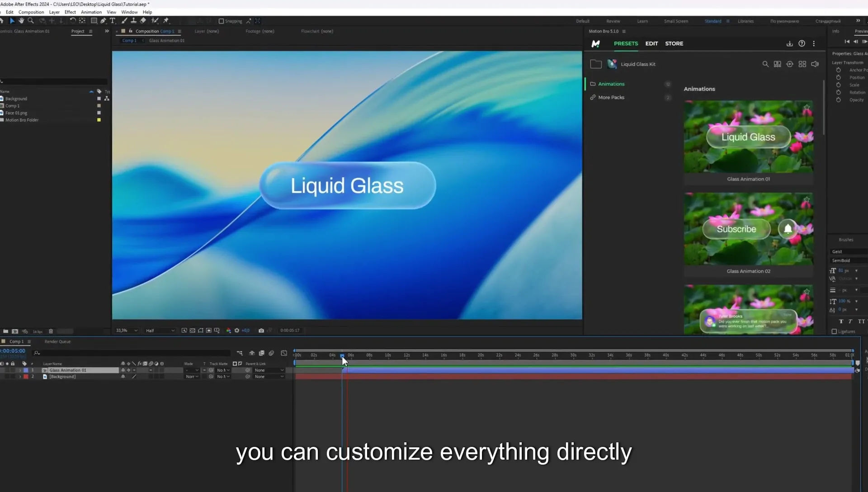Open the Render Queue tab
Image resolution: width=868 pixels, height=492 pixels.
point(57,342)
